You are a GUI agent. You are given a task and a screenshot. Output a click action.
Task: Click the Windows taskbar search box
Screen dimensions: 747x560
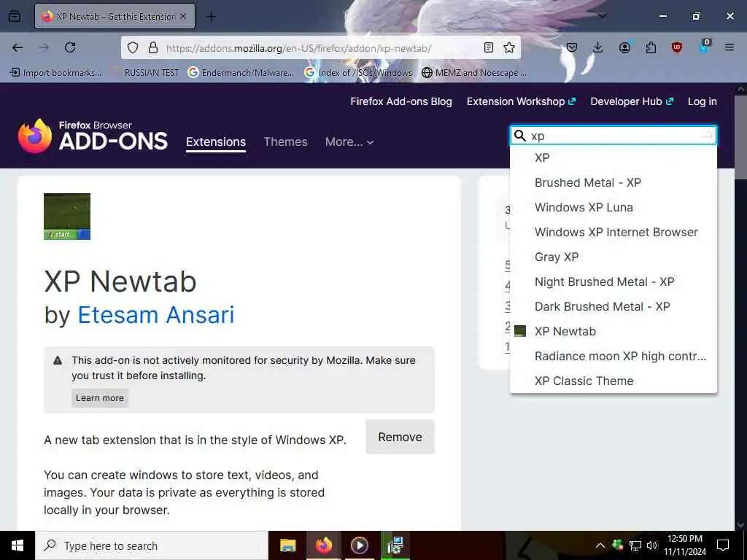(x=152, y=545)
